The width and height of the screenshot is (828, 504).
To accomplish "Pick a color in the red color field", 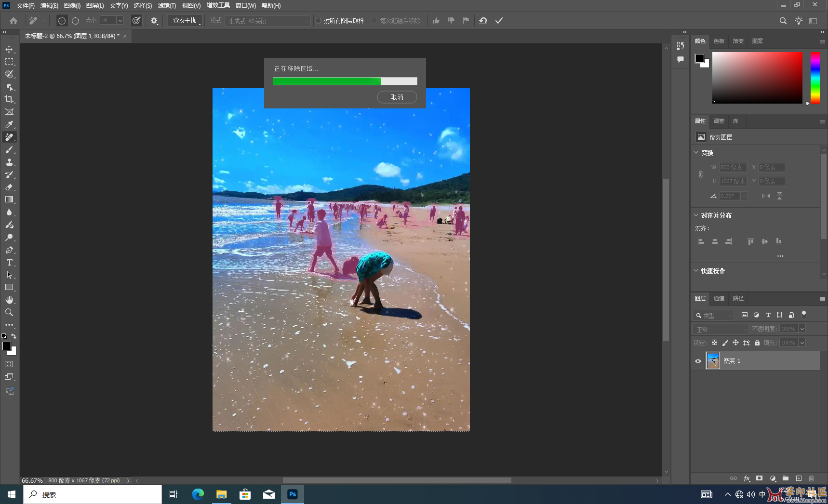I will 757,77.
